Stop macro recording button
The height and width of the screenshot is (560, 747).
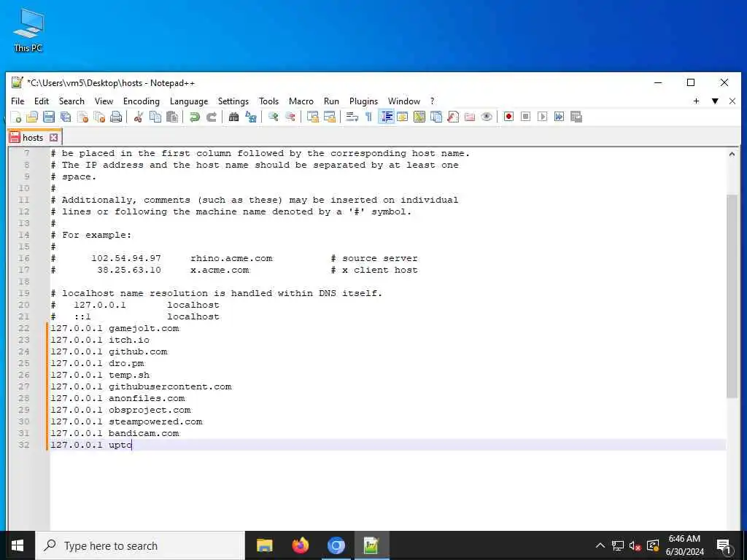coord(525,117)
